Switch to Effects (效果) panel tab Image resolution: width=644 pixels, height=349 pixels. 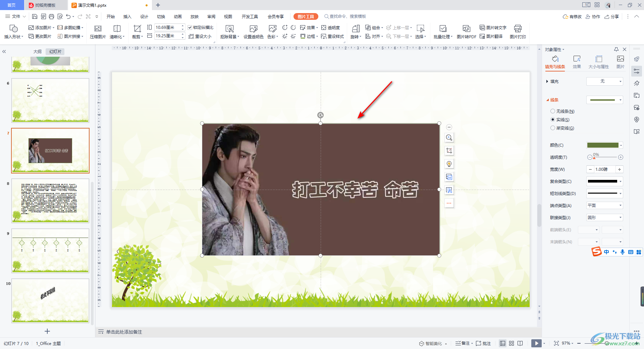tap(577, 62)
